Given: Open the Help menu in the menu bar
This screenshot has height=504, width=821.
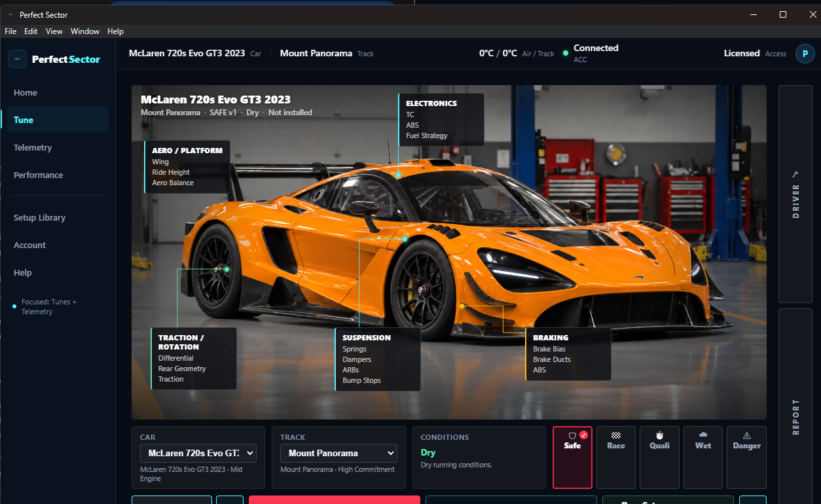Looking at the screenshot, I should [x=115, y=31].
